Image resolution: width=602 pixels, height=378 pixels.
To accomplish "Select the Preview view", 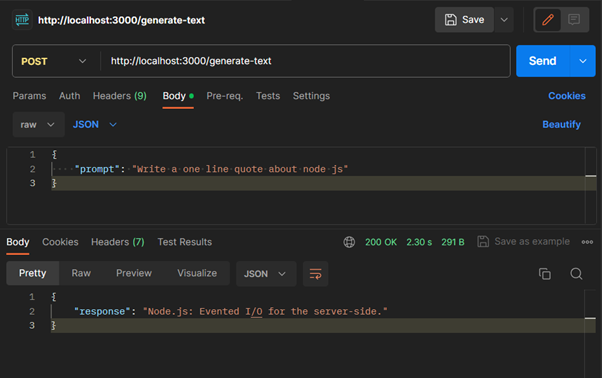I will click(134, 273).
